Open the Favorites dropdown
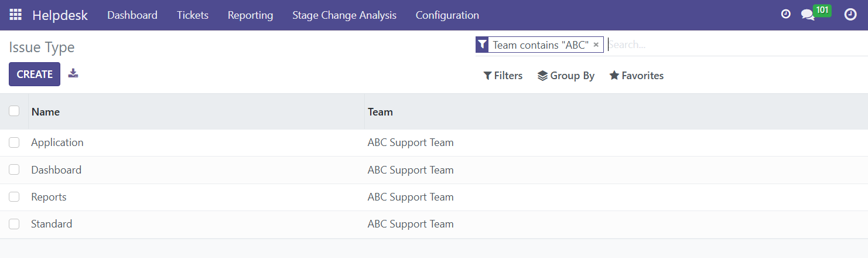 click(637, 76)
